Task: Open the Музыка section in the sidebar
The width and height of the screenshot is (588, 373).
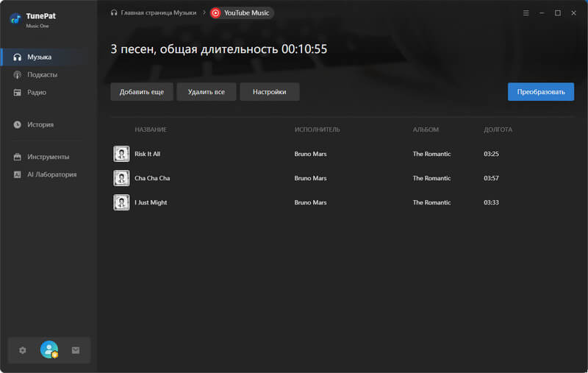Action: [x=49, y=57]
